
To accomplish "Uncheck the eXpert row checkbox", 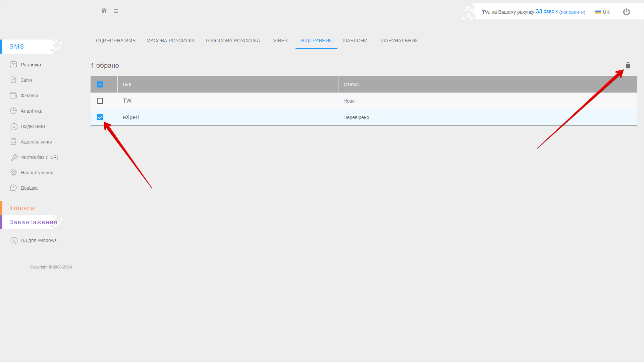I will tap(100, 117).
